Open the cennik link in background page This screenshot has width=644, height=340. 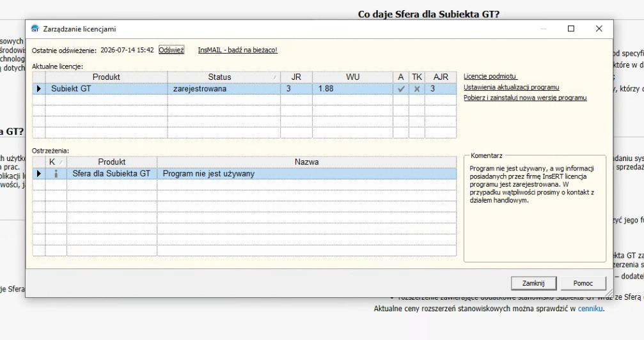(x=590, y=309)
